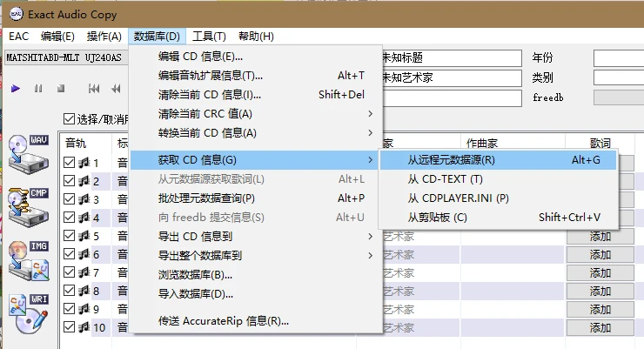
Task: Click the 年份 year input field
Action: 619,58
